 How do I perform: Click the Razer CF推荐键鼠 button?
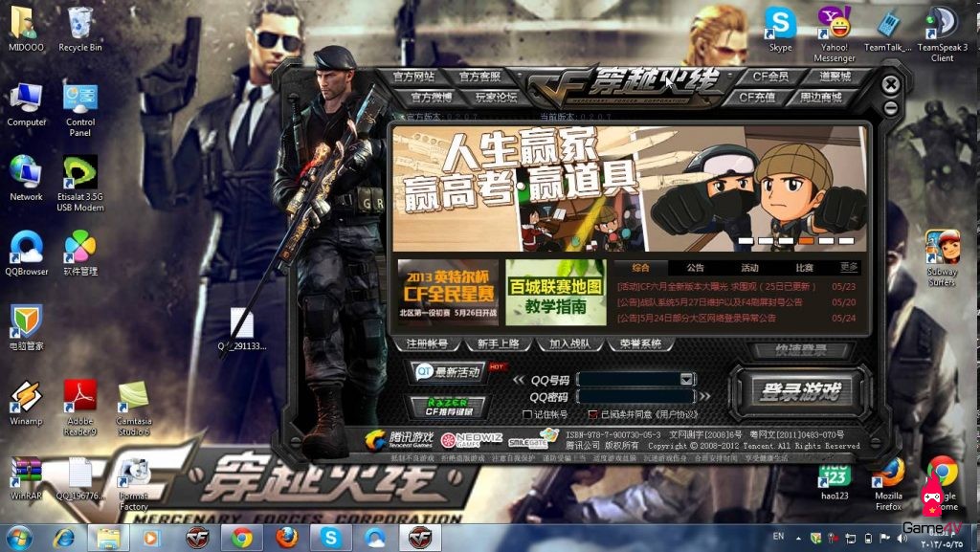coord(449,407)
